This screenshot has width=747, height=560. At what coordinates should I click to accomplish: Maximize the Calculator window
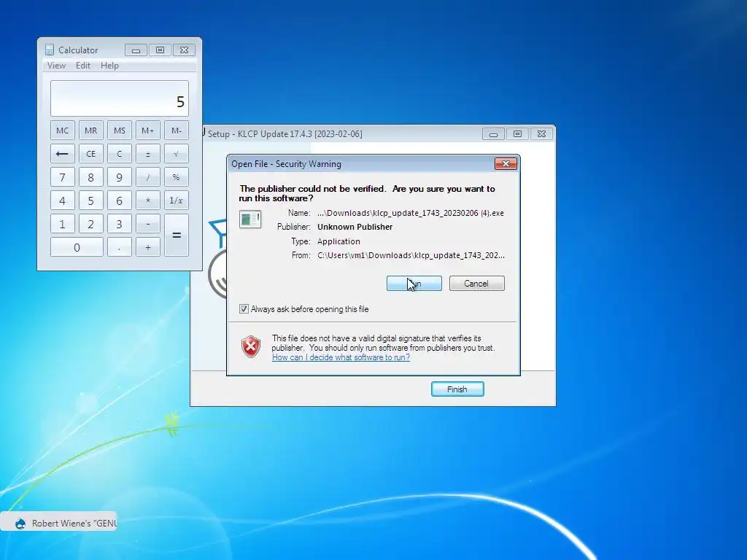[160, 50]
